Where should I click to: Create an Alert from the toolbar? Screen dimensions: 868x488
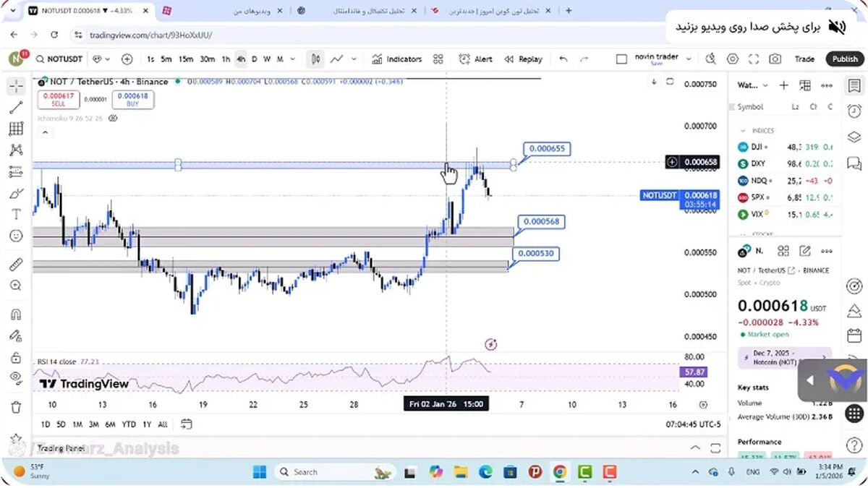(x=477, y=59)
